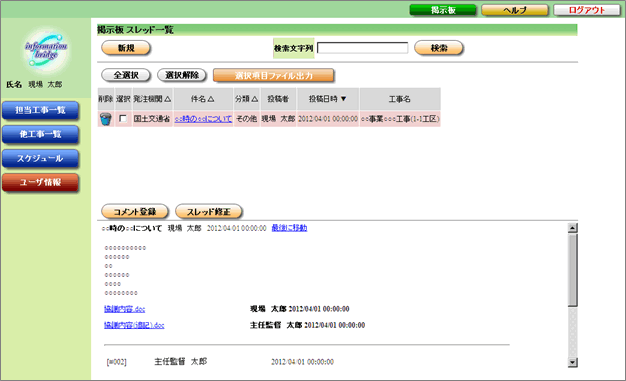Click the 工事名 column header

pos(400,99)
